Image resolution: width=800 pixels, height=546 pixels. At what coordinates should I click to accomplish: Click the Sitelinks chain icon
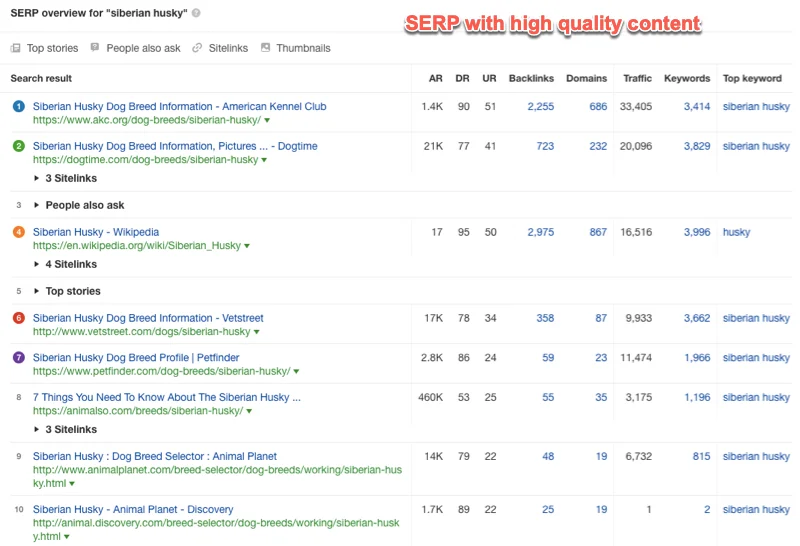coord(197,48)
